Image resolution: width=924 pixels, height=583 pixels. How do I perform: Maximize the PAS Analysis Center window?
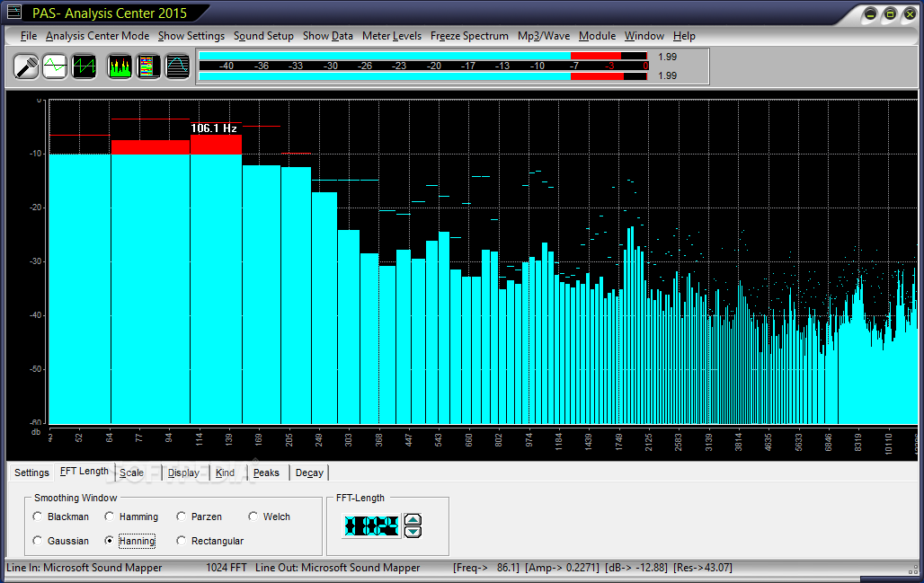[891, 14]
